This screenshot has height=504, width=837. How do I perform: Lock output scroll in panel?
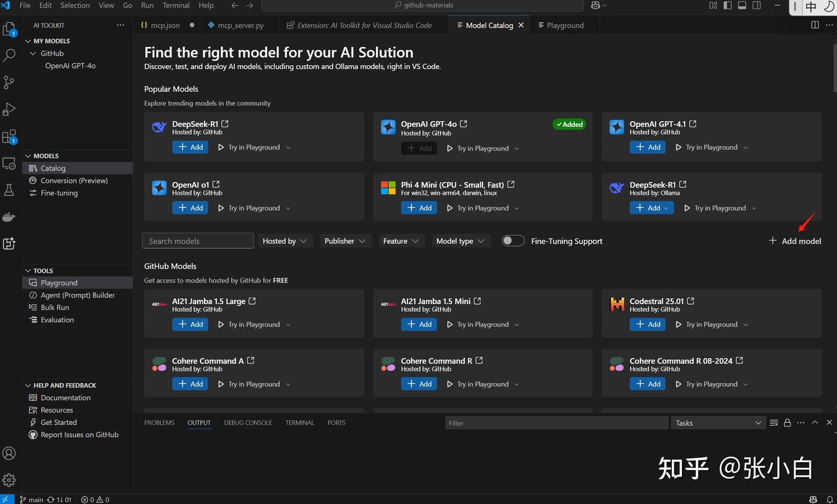coord(787,423)
